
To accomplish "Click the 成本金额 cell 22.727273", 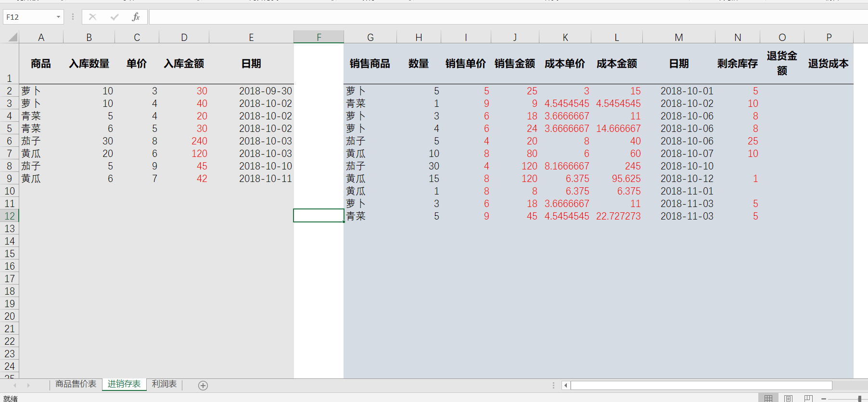I will click(617, 216).
